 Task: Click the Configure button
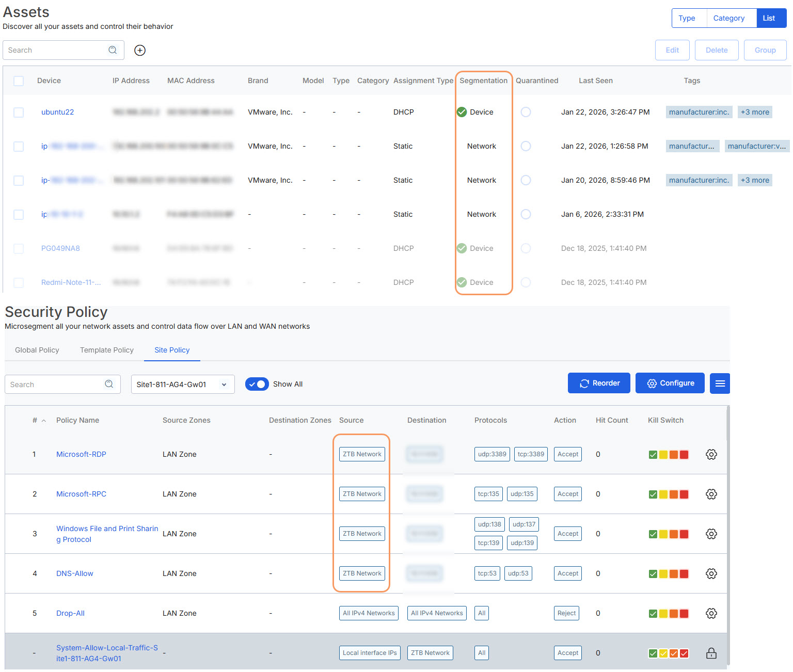(x=670, y=383)
